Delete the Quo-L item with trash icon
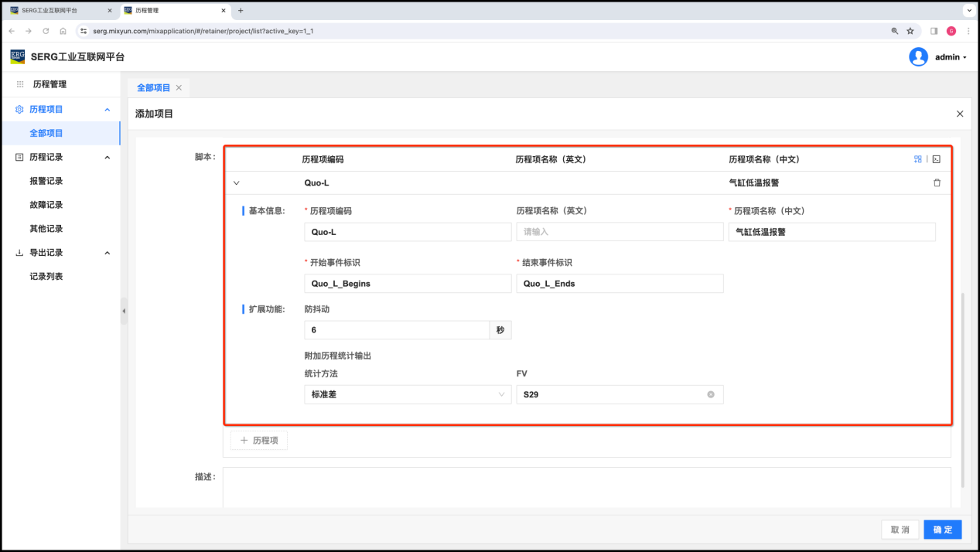Screen dimensions: 980x552 click(937, 183)
